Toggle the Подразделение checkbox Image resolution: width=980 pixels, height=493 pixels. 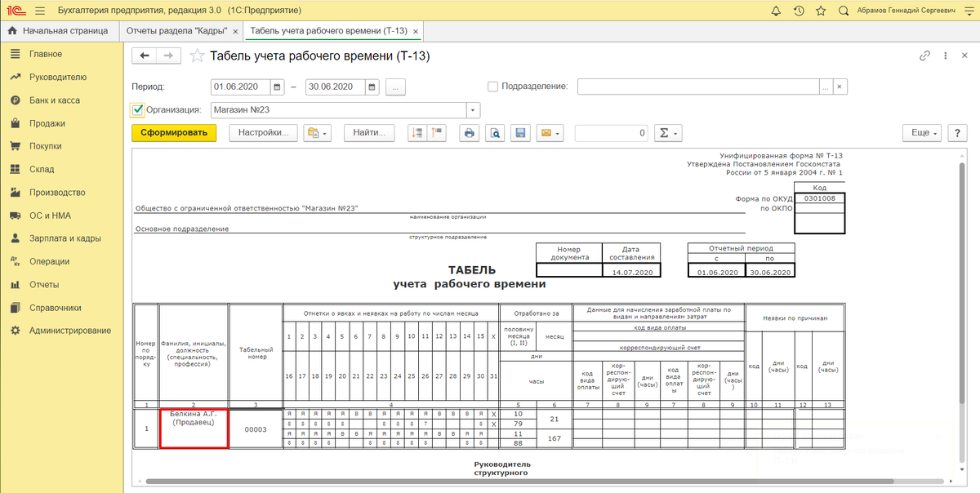(x=492, y=87)
